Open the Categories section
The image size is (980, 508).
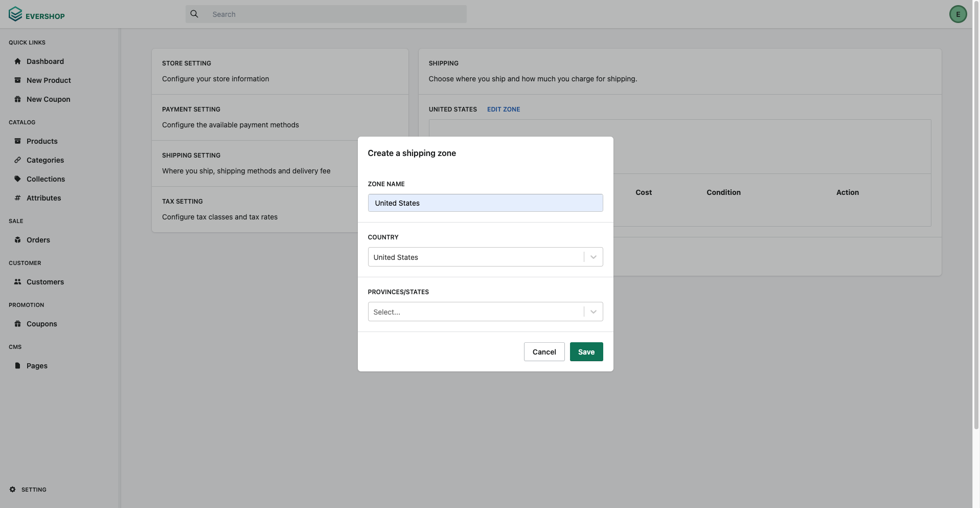point(45,160)
